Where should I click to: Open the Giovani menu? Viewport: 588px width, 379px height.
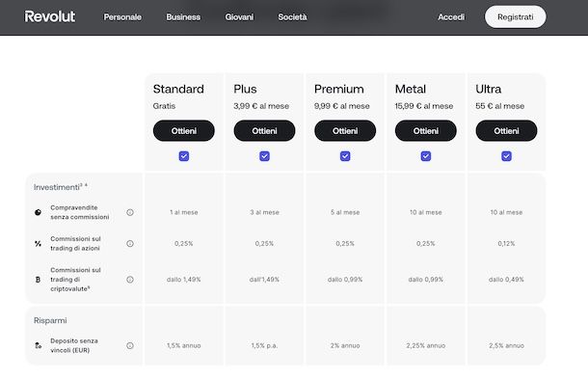pos(239,17)
